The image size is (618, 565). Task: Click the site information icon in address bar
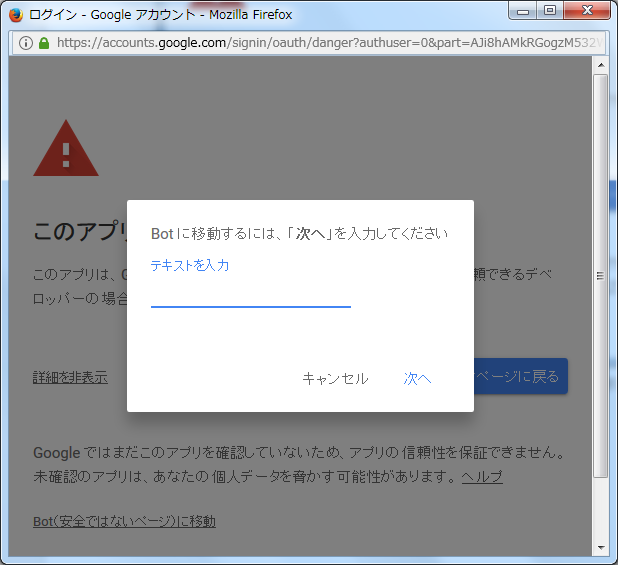click(26, 43)
